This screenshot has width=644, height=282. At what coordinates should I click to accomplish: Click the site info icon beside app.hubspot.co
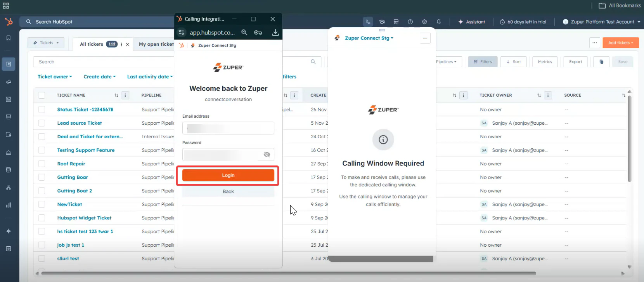click(182, 33)
